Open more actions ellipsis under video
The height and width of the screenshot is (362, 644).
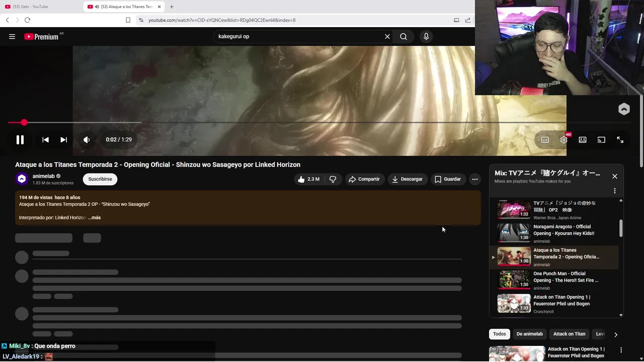click(474, 179)
